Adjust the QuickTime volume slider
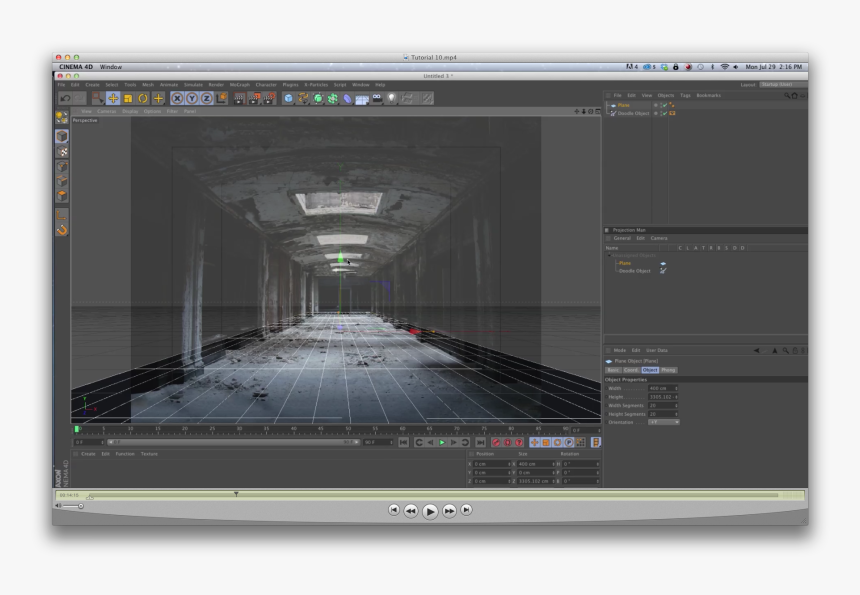Screen dimensions: 860x595 click(80, 506)
